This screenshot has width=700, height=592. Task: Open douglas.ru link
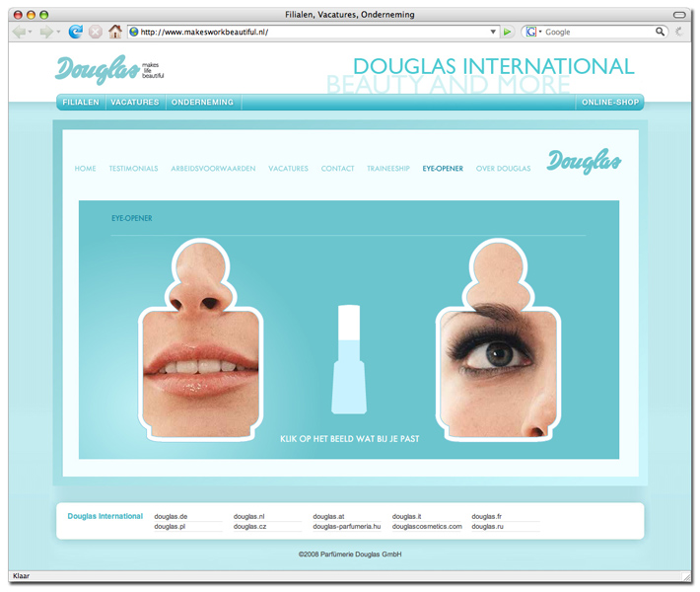(x=487, y=526)
